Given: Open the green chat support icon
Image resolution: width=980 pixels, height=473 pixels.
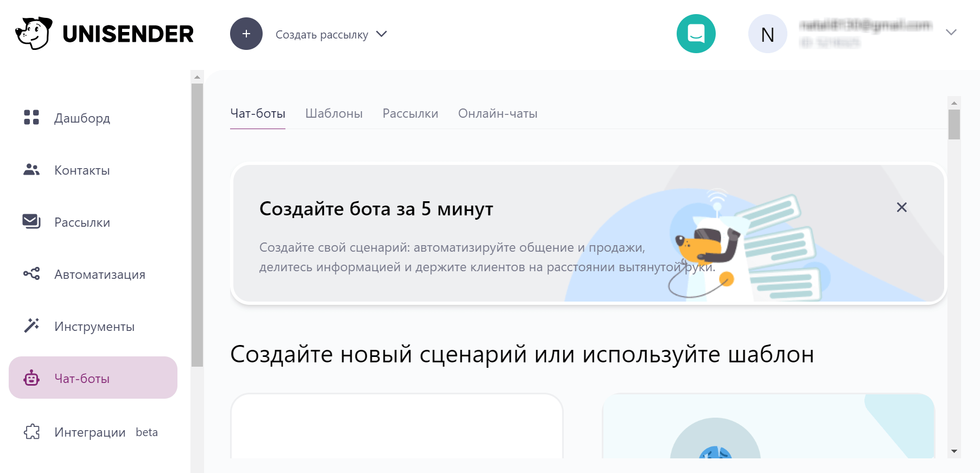Looking at the screenshot, I should coord(696,34).
